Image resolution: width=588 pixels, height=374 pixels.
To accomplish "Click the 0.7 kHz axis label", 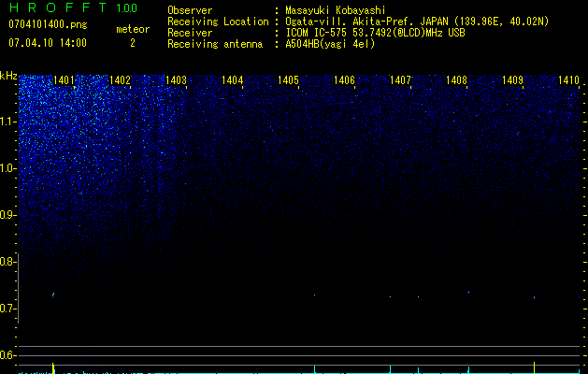I will [x=7, y=309].
